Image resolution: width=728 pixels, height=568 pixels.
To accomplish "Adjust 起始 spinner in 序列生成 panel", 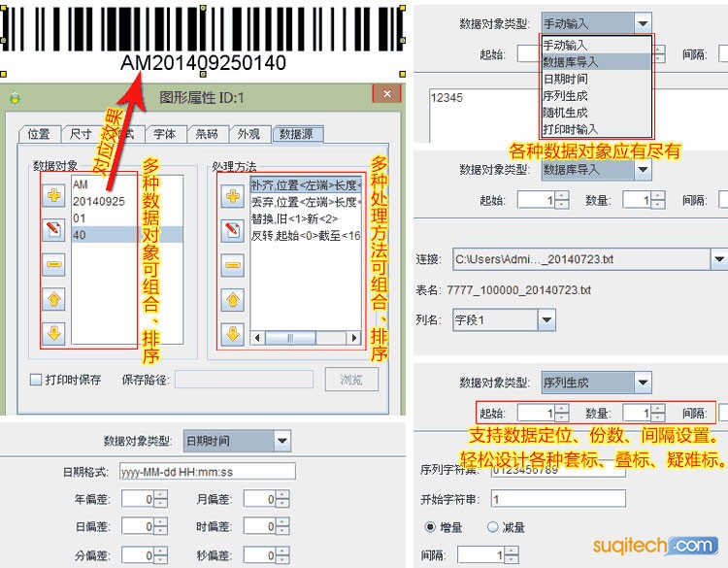I will (562, 413).
